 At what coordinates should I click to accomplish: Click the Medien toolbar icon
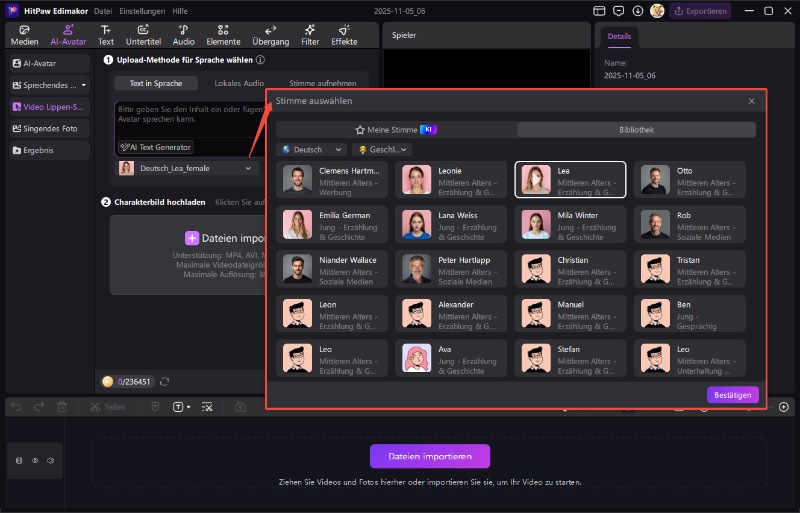(x=24, y=35)
